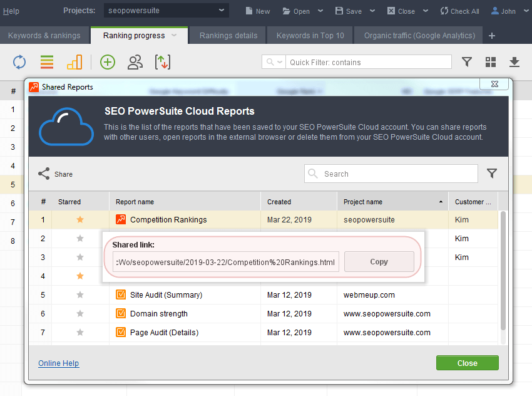Screen dimensions: 532x396
Task: Click the main toolbar filter funnel icon
Action: 467,62
